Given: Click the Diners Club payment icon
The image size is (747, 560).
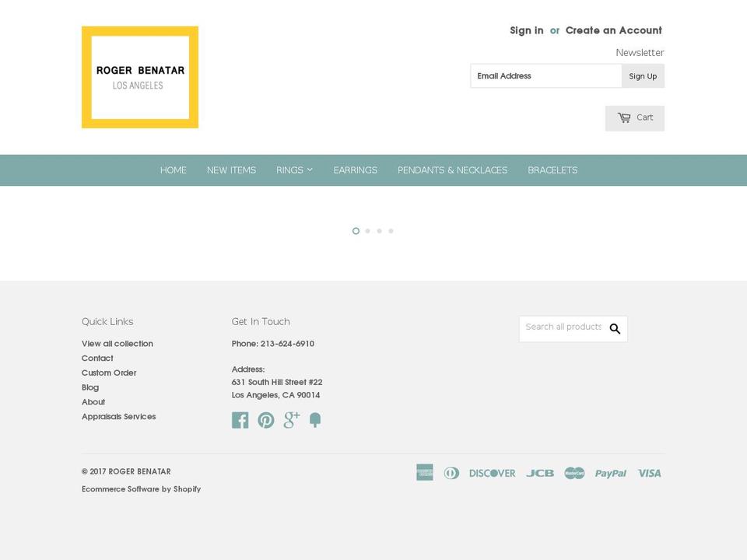Looking at the screenshot, I should 451,473.
